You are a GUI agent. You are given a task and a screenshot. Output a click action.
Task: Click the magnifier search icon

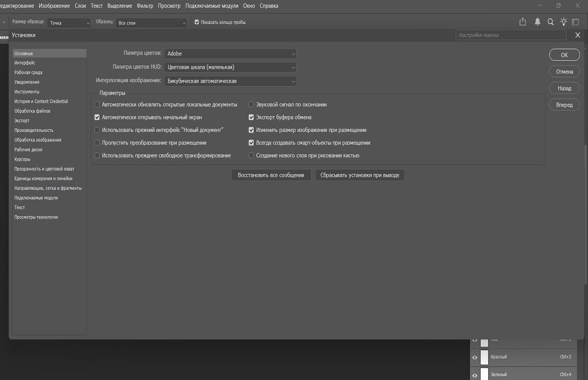coord(551,22)
